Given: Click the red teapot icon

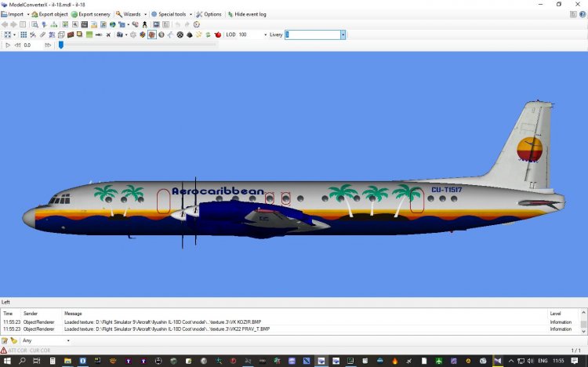Looking at the screenshot, I should tap(218, 35).
